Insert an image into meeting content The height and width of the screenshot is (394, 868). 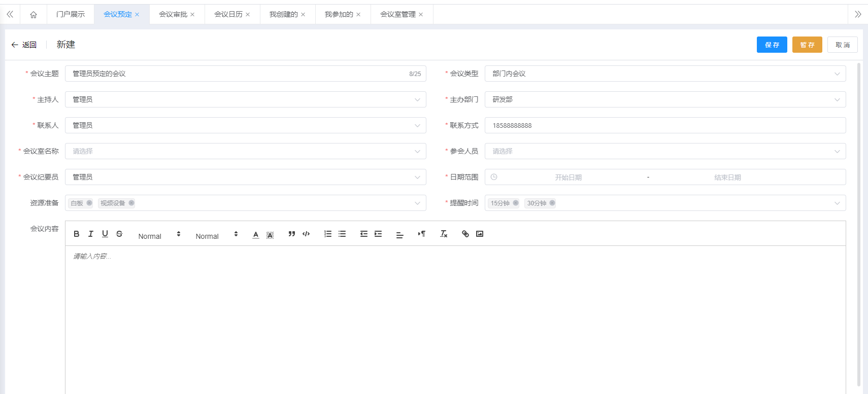480,234
